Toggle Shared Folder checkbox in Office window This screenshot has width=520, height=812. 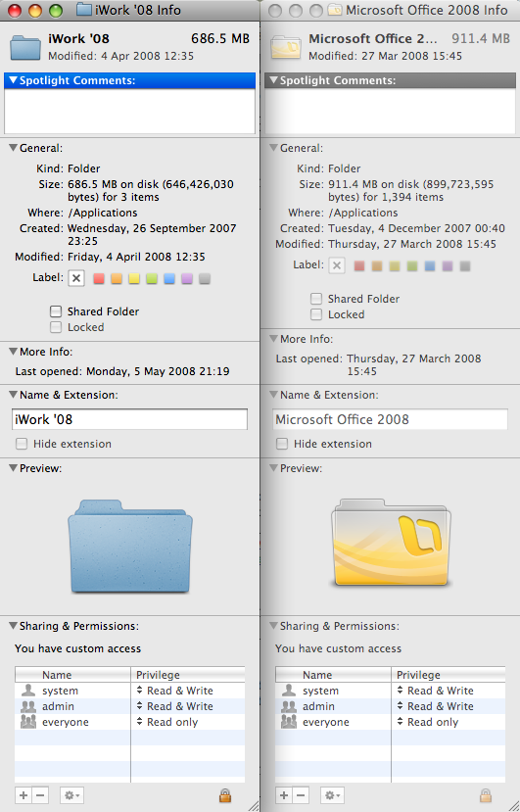[316, 299]
